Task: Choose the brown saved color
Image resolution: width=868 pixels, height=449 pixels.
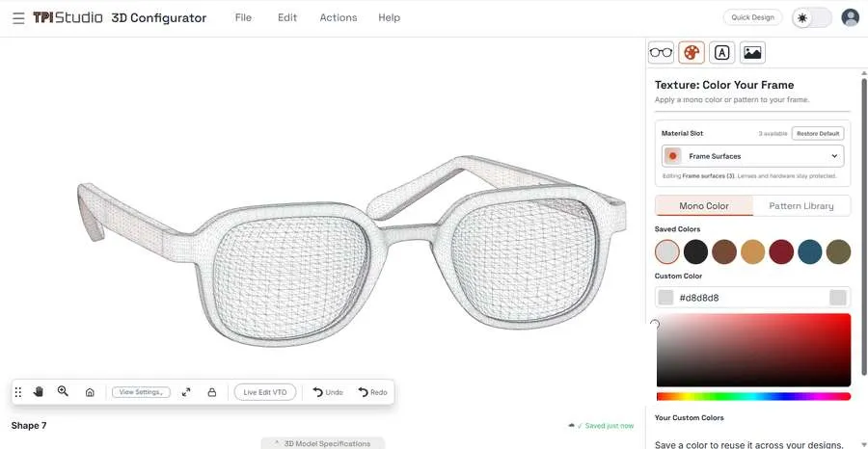Action: (724, 252)
